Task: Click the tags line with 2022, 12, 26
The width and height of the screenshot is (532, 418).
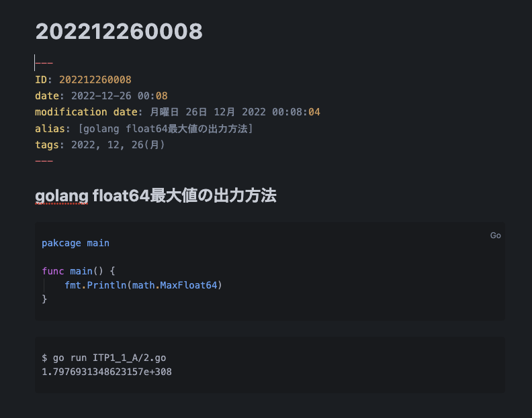Action: point(99,145)
